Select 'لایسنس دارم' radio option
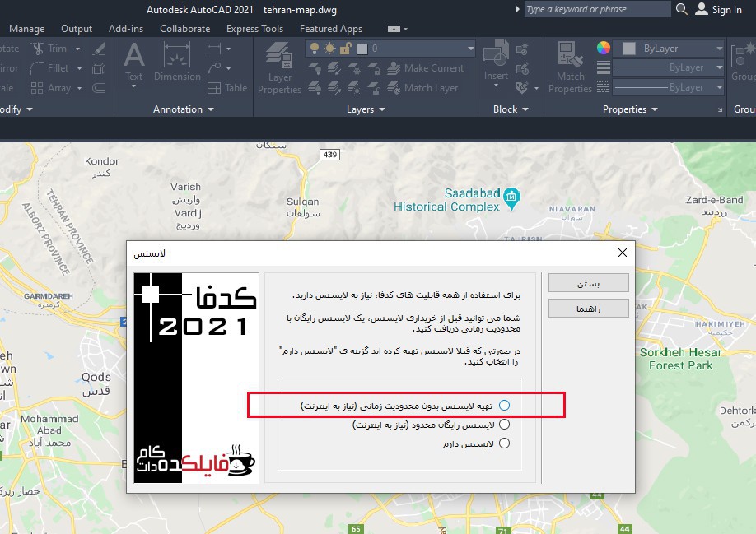Screen dimensions: 756x534 (504, 443)
